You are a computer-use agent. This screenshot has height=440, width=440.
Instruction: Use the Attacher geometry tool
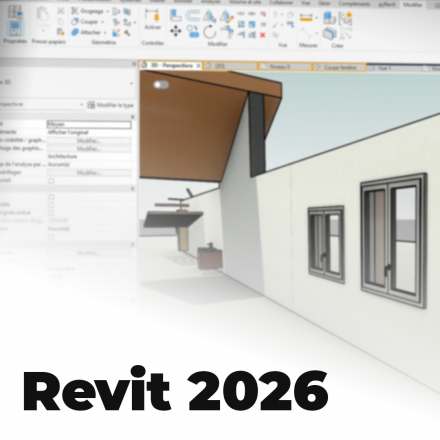(x=86, y=32)
